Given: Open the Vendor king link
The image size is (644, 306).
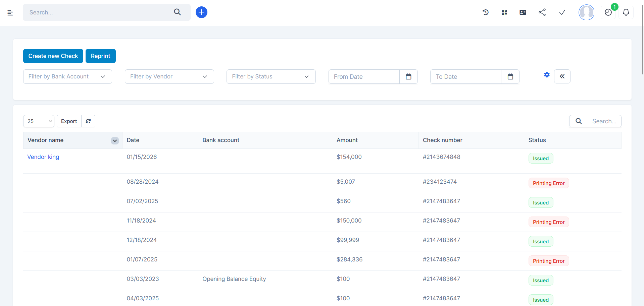Looking at the screenshot, I should pyautogui.click(x=43, y=157).
